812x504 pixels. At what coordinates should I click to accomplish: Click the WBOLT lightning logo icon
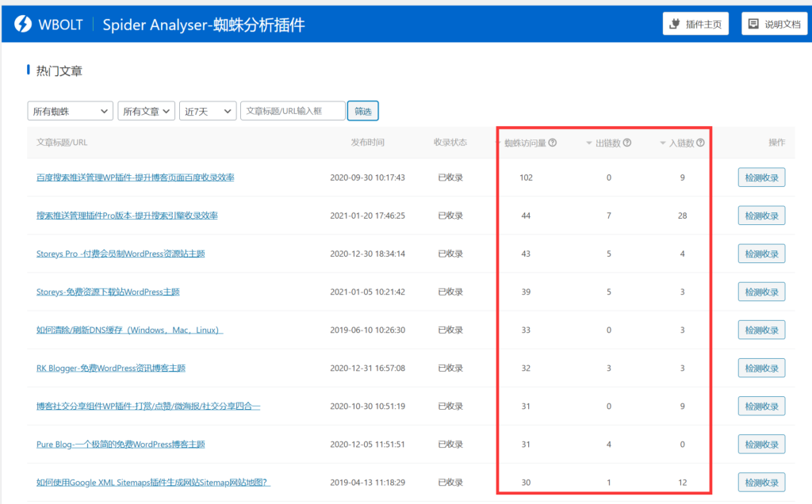pyautogui.click(x=24, y=24)
